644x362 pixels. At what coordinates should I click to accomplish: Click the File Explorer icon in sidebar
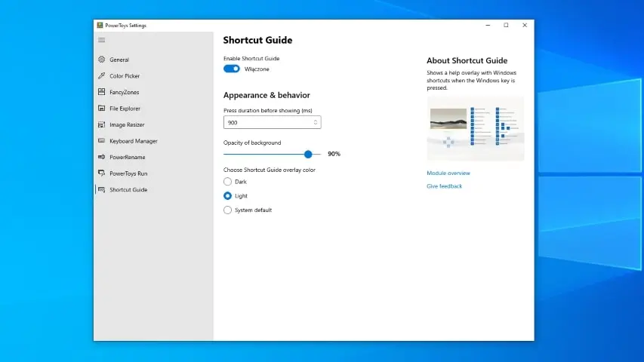(x=102, y=109)
